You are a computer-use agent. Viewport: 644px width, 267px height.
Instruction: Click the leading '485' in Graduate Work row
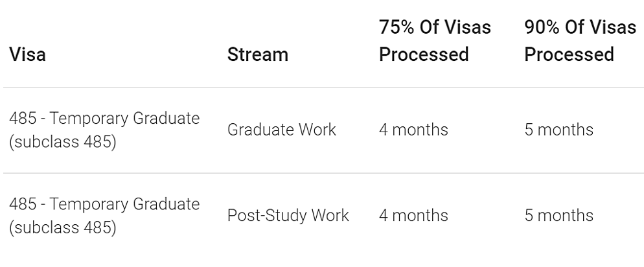23,119
